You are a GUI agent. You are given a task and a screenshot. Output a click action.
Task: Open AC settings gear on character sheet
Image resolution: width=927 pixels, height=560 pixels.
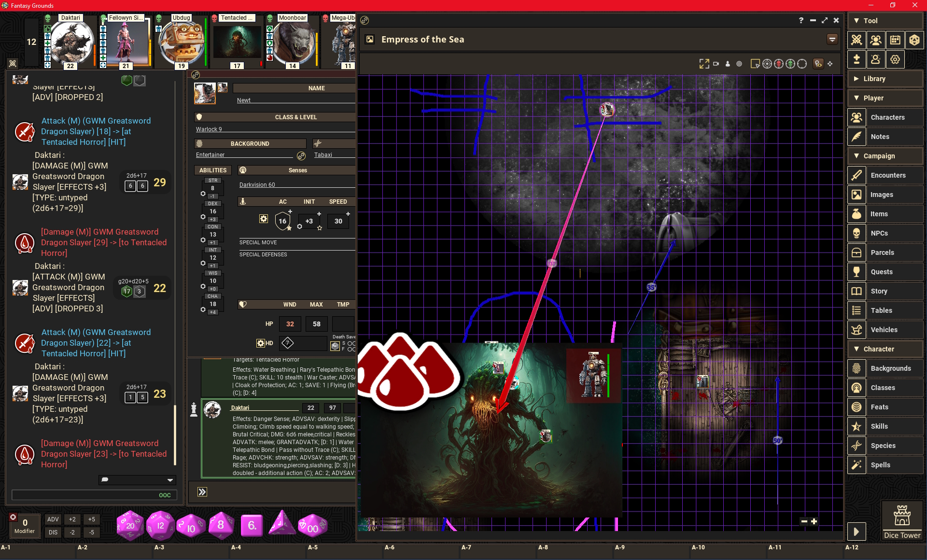[x=263, y=219]
